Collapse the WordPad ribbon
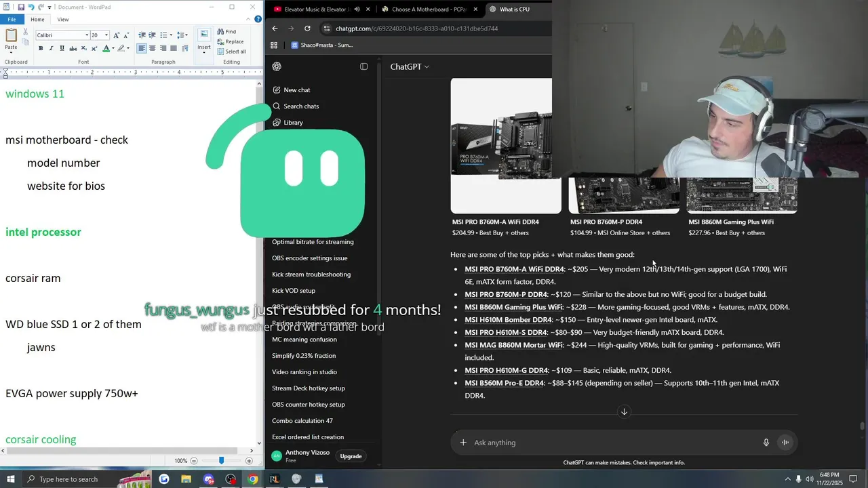The height and width of the screenshot is (488, 868). 248,20
